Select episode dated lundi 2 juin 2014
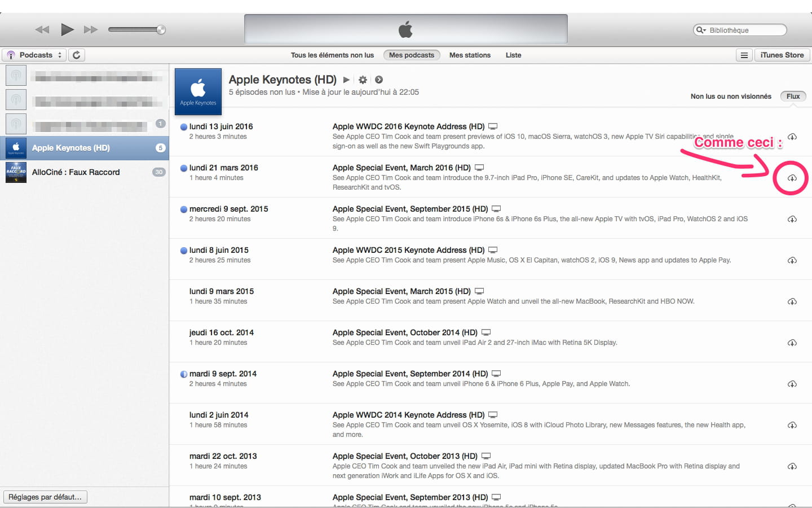The image size is (812, 508). coord(219,415)
